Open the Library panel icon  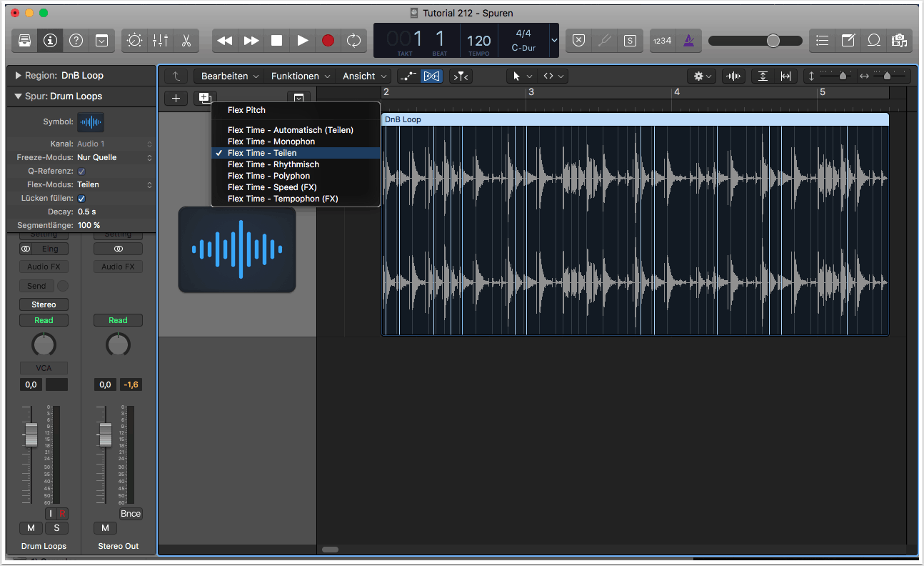[24, 41]
